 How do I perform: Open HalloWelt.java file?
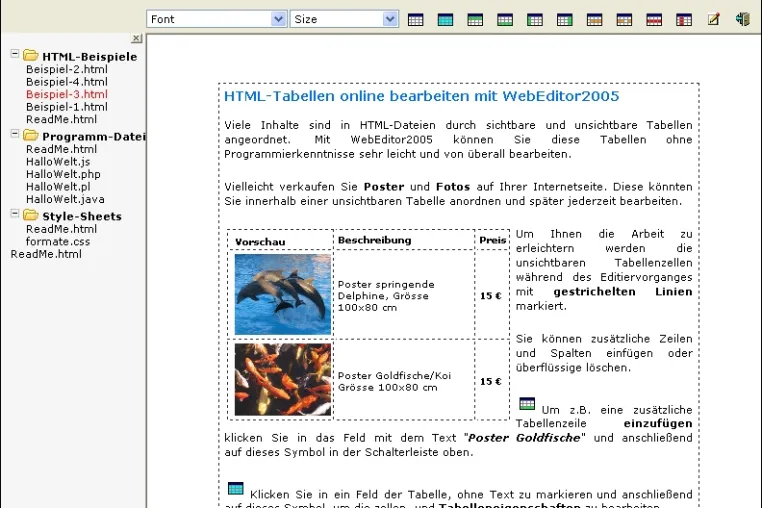click(65, 199)
